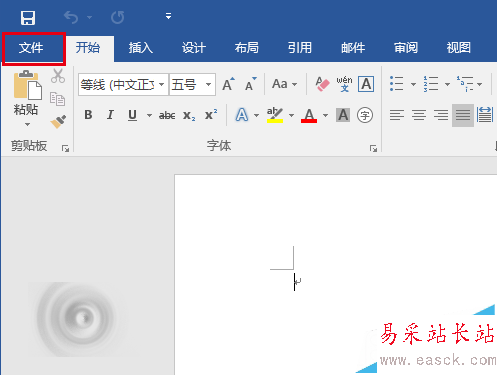Open the Multilevel List dropdown arrow
Viewport: 497px width, 375px height.
pyautogui.click(x=479, y=84)
